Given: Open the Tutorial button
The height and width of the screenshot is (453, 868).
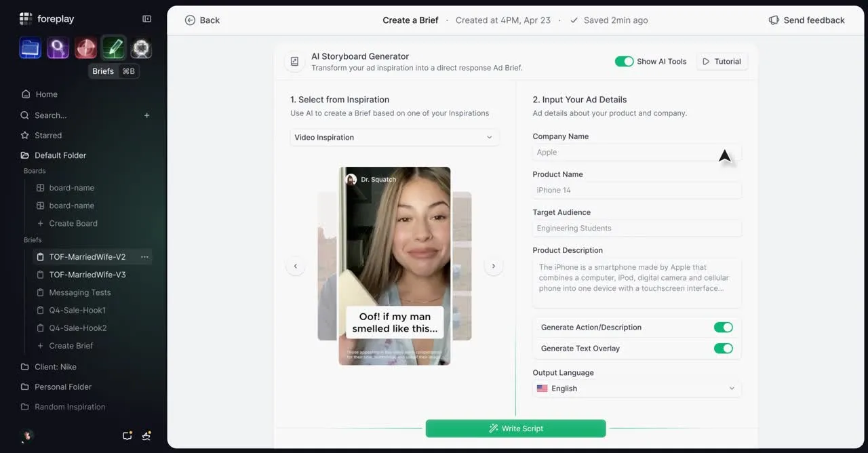Looking at the screenshot, I should coord(722,61).
